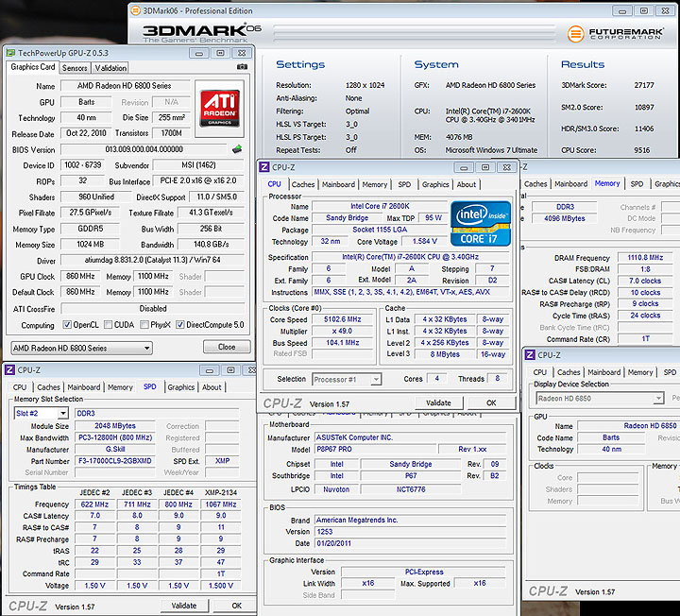Click the BIOS Version field in GPU-Z

144,149
